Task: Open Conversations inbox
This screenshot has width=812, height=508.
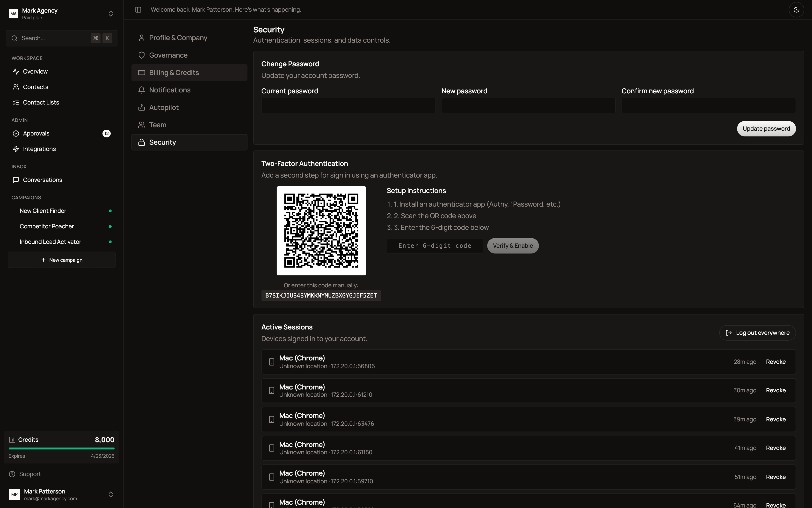Action: coord(61,180)
